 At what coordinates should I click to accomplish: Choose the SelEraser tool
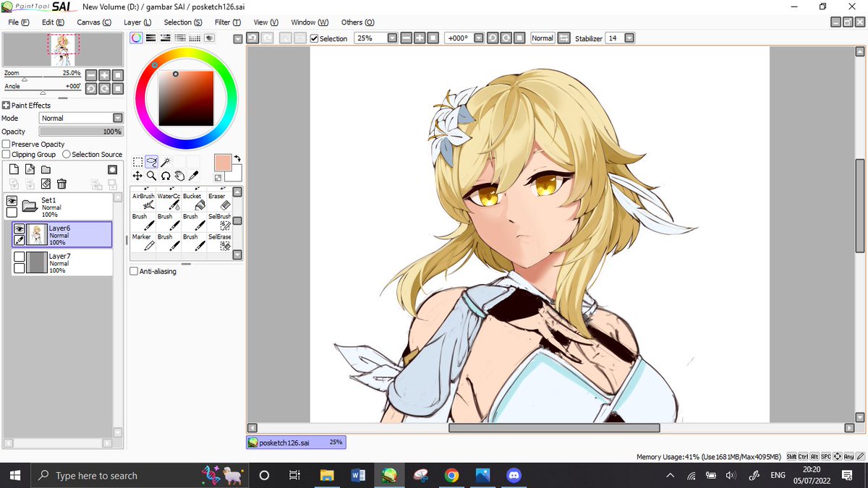[x=218, y=242]
